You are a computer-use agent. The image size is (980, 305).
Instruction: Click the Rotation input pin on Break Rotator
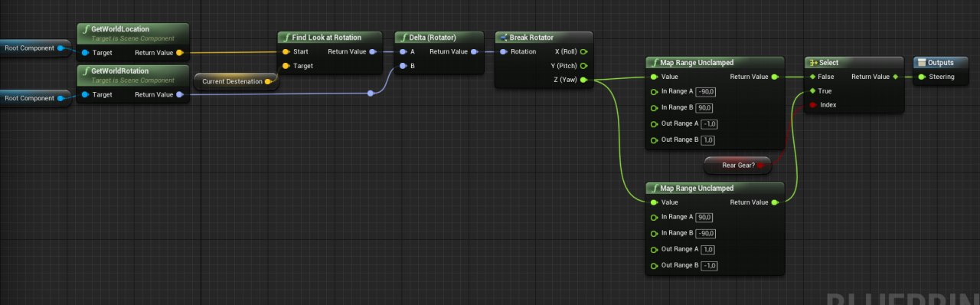(x=503, y=51)
